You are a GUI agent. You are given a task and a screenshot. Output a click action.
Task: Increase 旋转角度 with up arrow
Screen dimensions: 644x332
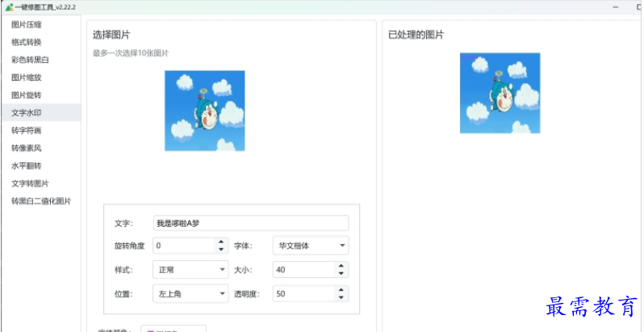pyautogui.click(x=221, y=242)
